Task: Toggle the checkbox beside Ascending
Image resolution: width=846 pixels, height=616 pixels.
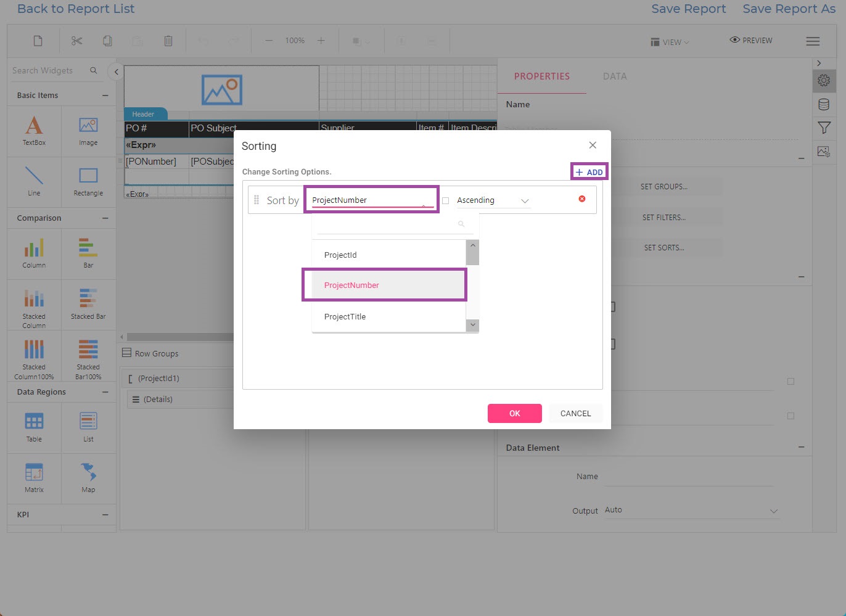Action: point(446,200)
